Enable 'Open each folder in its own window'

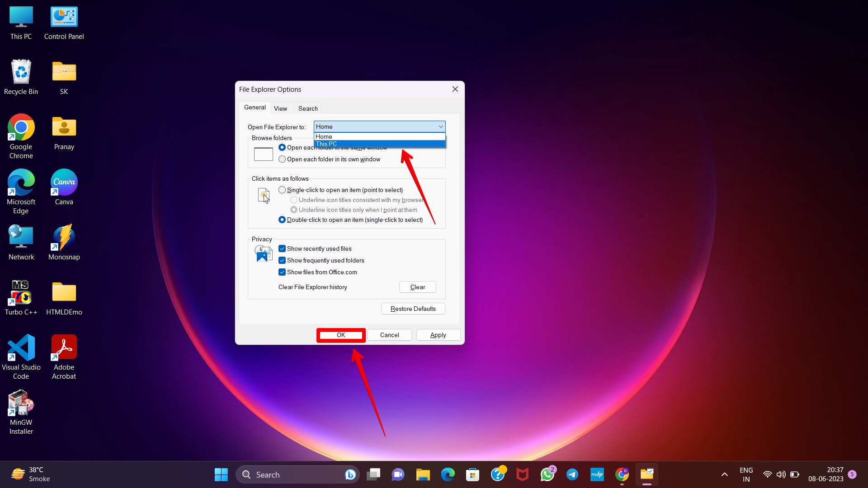pos(282,159)
